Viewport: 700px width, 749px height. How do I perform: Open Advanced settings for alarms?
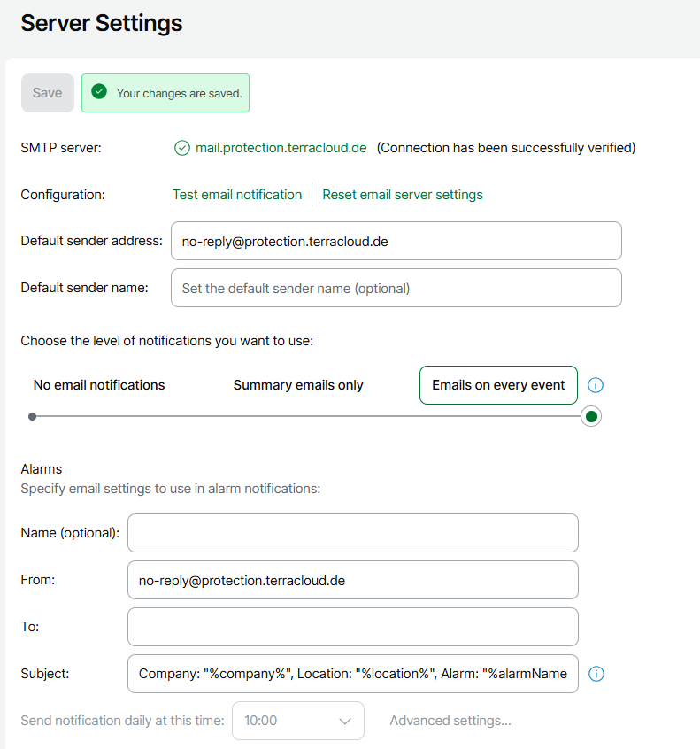click(x=450, y=721)
